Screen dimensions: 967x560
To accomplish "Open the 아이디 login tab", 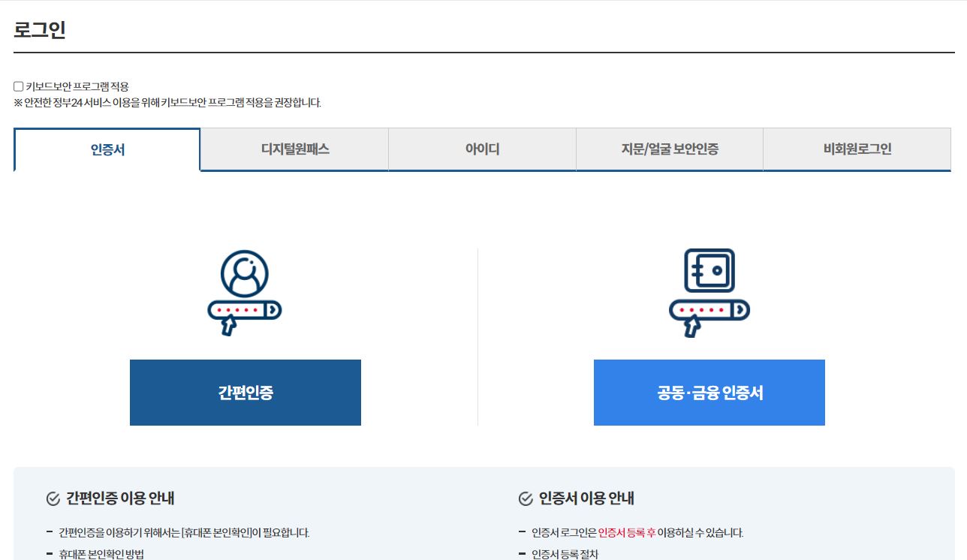I will (481, 149).
